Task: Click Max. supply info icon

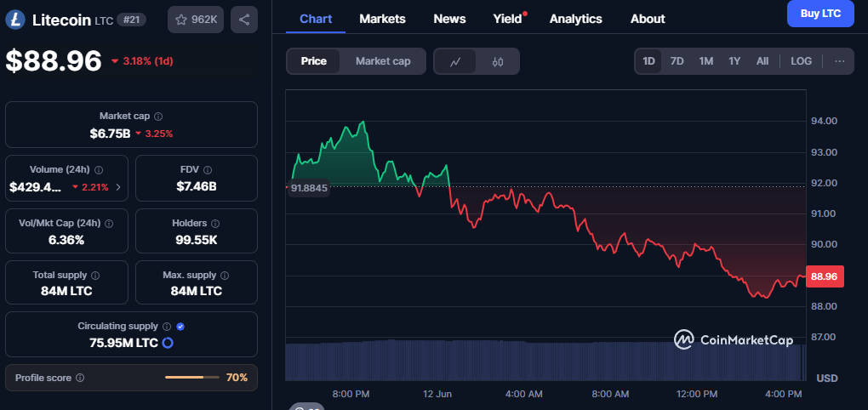Action: click(x=226, y=275)
